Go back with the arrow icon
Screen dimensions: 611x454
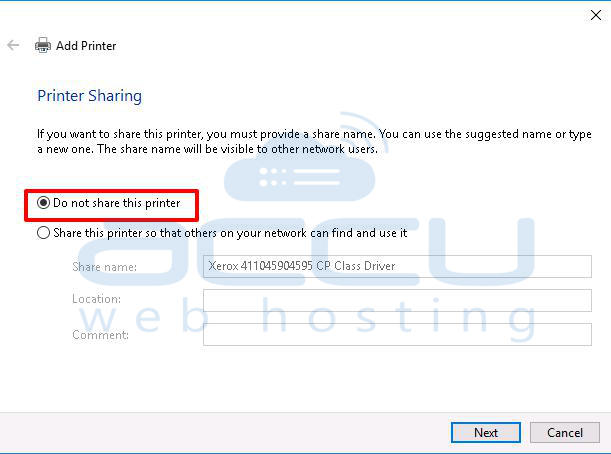(13, 45)
